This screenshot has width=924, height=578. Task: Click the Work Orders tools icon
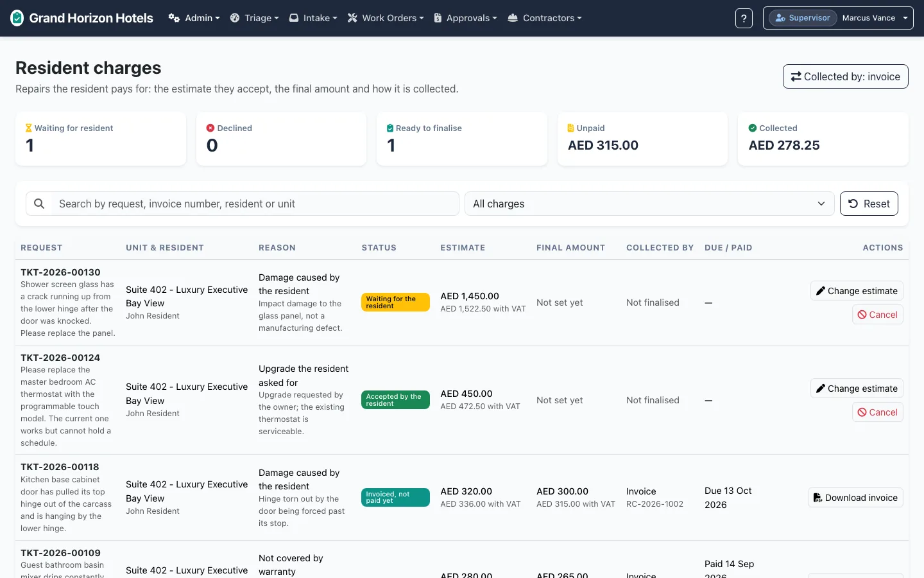[x=352, y=18]
